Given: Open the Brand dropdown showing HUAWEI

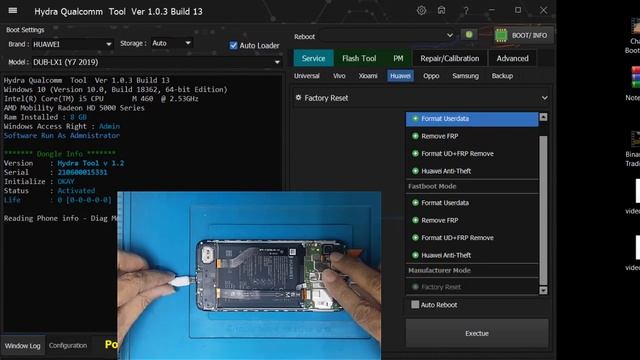Looking at the screenshot, I should point(72,44).
